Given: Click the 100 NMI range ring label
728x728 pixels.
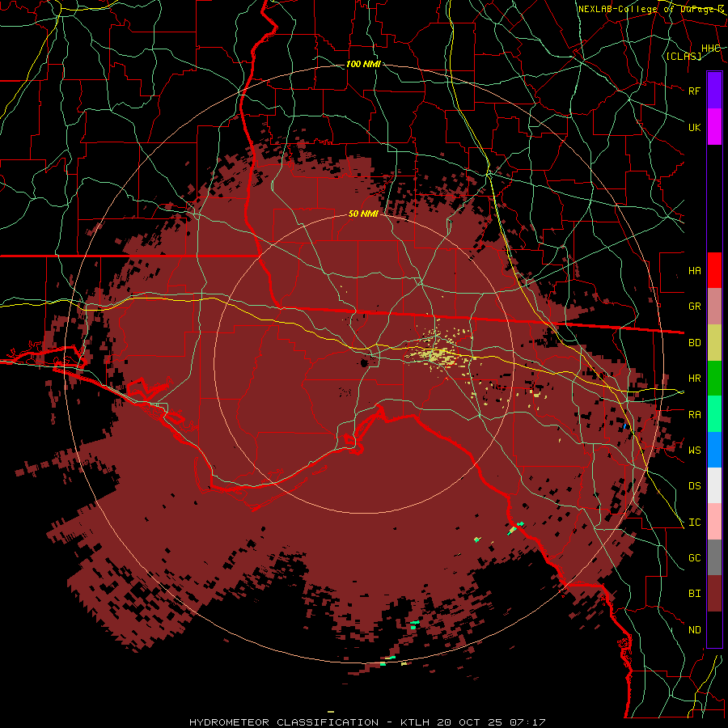Looking at the screenshot, I should point(363,64).
